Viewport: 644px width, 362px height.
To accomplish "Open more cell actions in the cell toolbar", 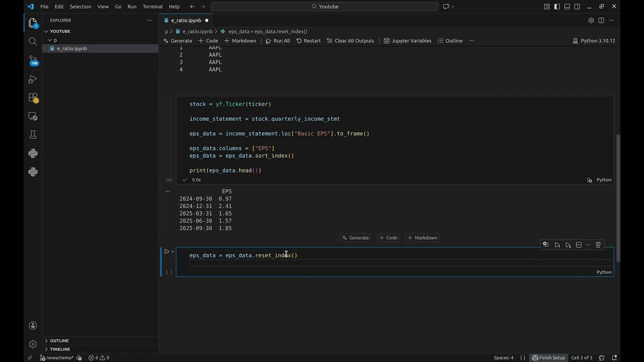I will [588, 245].
